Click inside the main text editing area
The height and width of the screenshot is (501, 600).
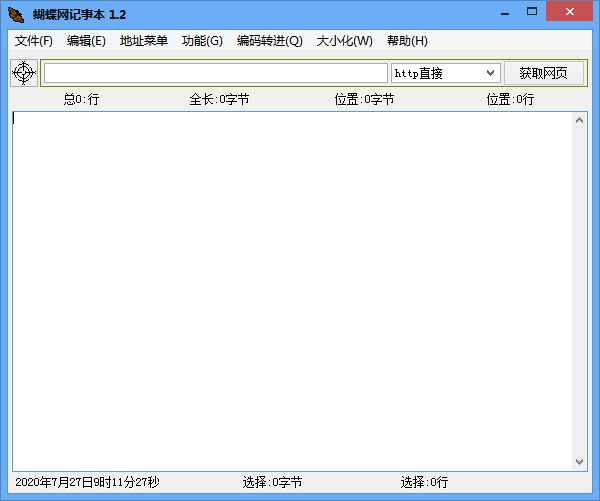click(290, 290)
